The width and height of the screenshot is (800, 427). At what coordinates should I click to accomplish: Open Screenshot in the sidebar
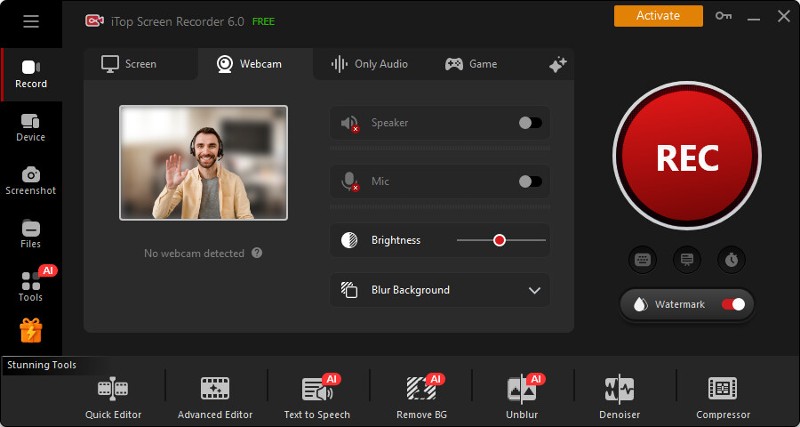point(31,180)
